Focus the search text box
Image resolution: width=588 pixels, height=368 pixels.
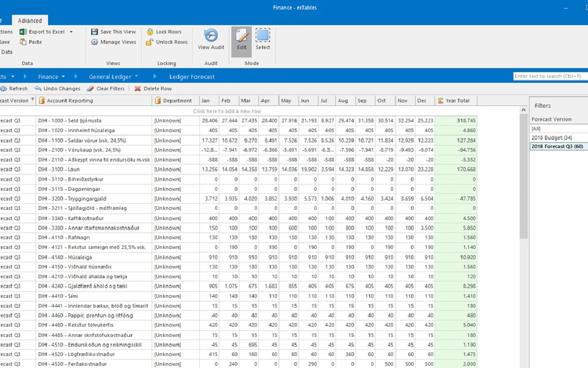tap(551, 76)
